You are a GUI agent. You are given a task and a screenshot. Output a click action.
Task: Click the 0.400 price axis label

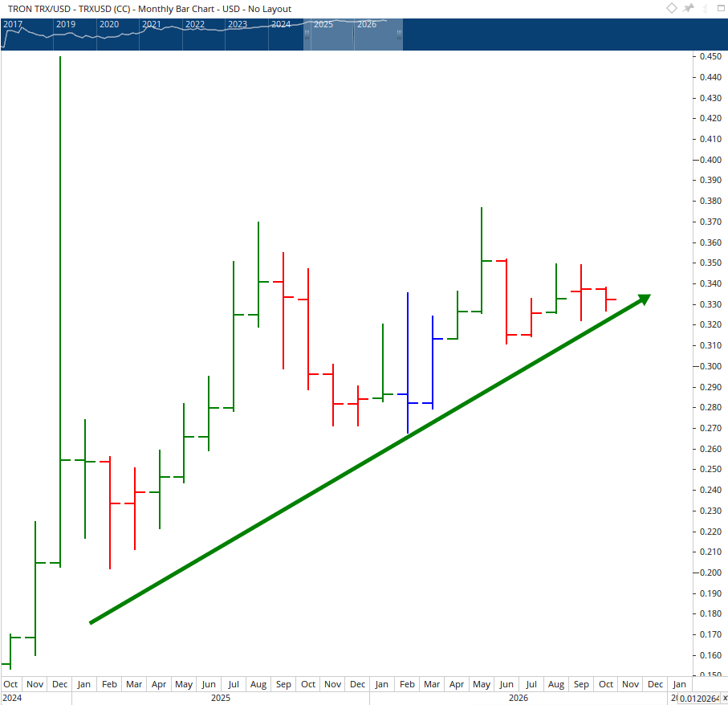(710, 160)
